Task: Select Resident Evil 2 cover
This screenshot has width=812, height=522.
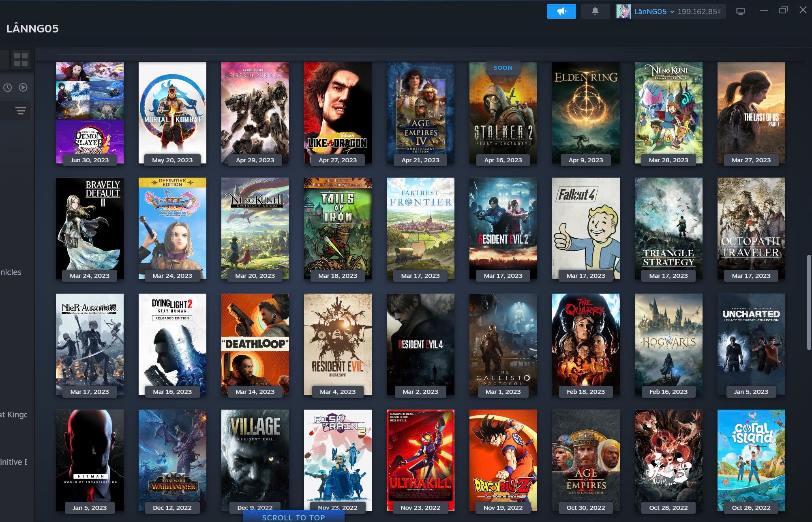Action: [503, 228]
